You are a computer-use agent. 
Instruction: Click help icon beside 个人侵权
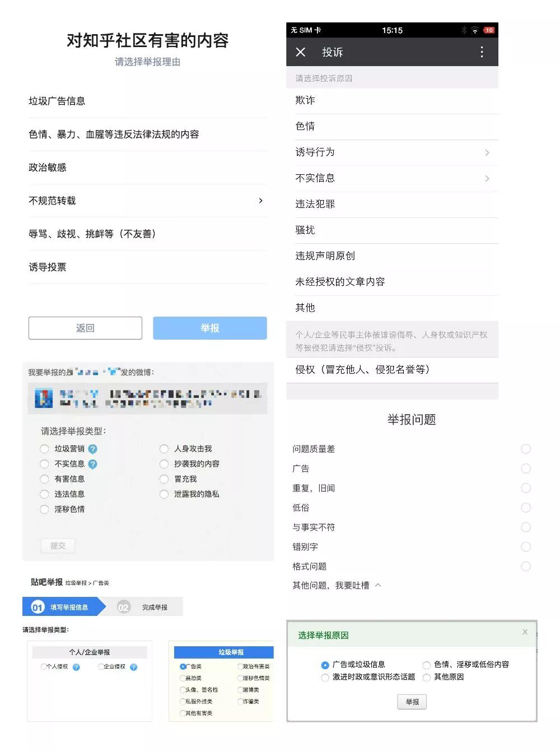coord(77,667)
